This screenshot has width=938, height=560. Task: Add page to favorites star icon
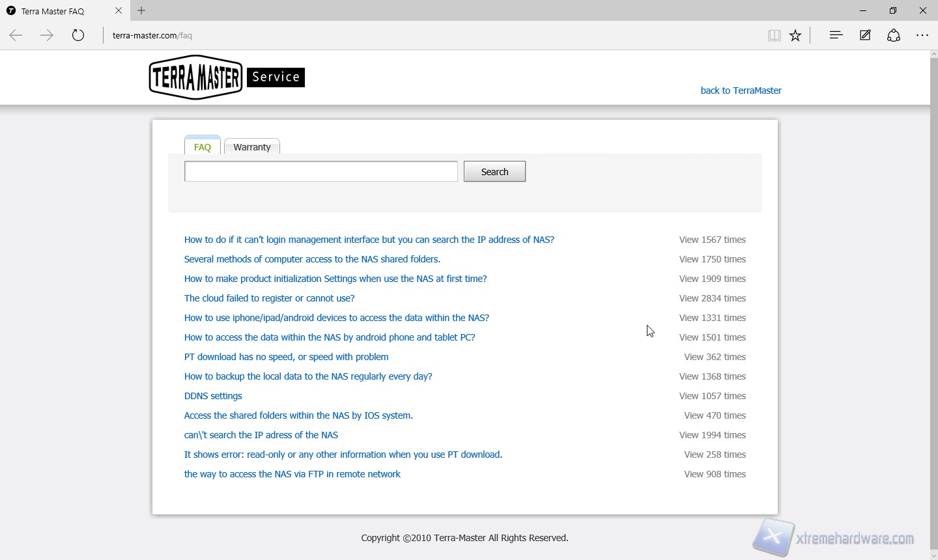(x=795, y=35)
